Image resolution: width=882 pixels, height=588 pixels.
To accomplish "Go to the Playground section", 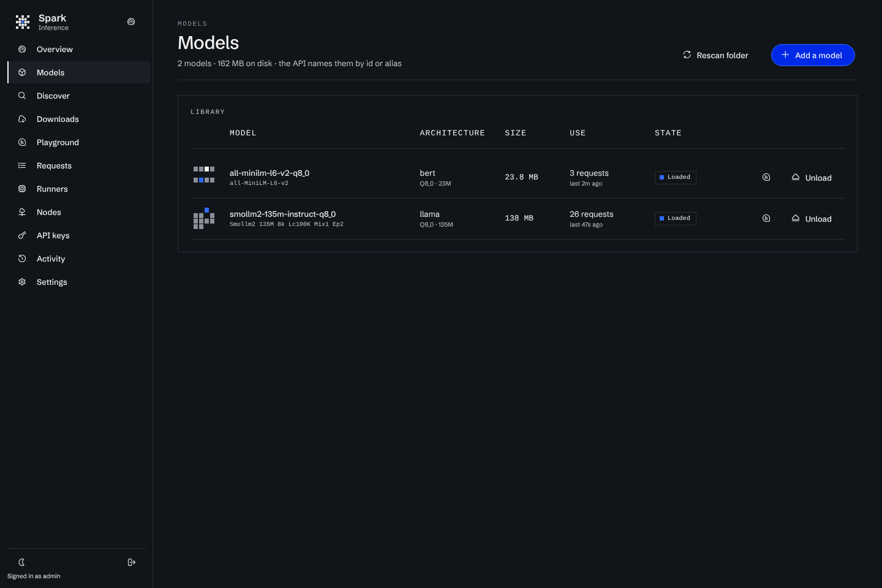I will click(x=79, y=142).
